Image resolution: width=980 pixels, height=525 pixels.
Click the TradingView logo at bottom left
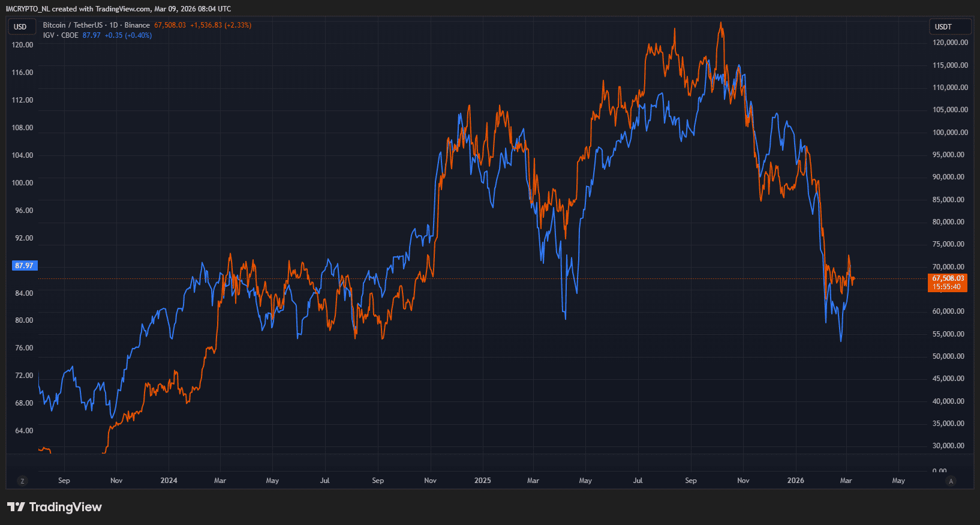click(55, 507)
